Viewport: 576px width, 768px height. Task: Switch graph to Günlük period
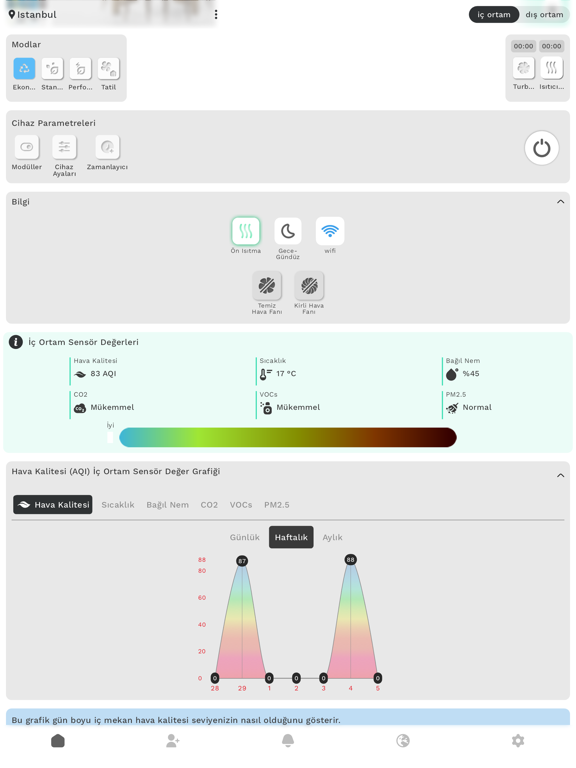[245, 537]
